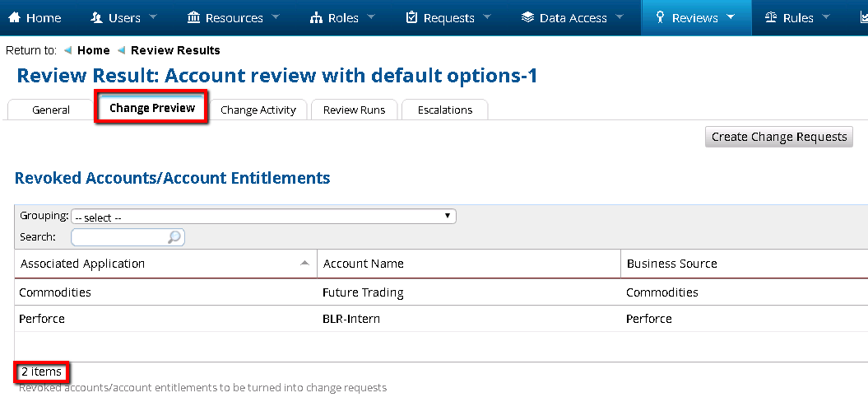Click the Rules scales icon
Viewport: 868px width, 402px height.
pos(771,17)
